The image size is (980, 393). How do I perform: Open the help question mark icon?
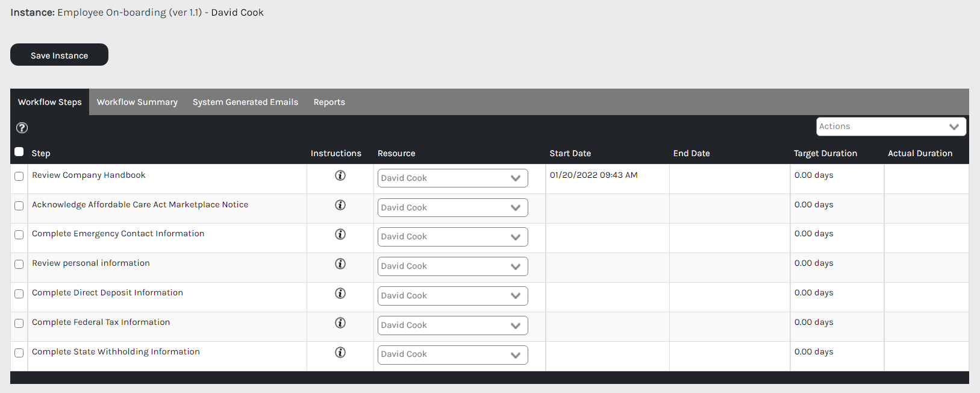(22, 128)
